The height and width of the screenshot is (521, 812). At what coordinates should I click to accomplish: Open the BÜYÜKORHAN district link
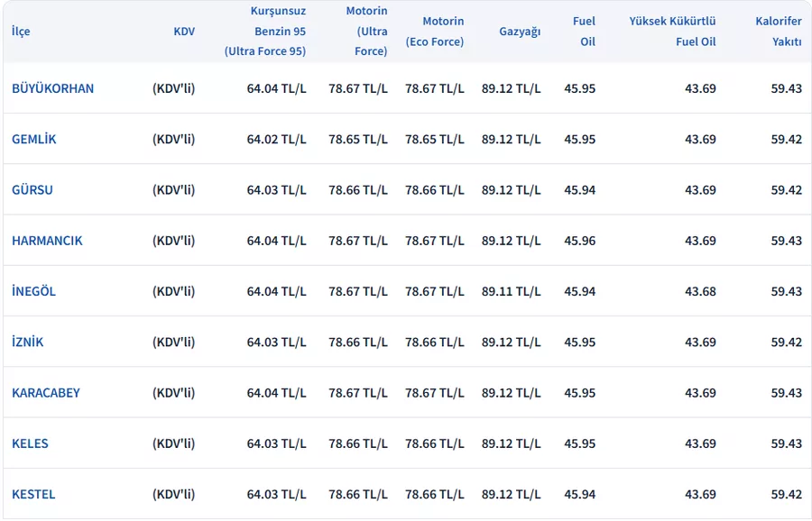point(52,88)
